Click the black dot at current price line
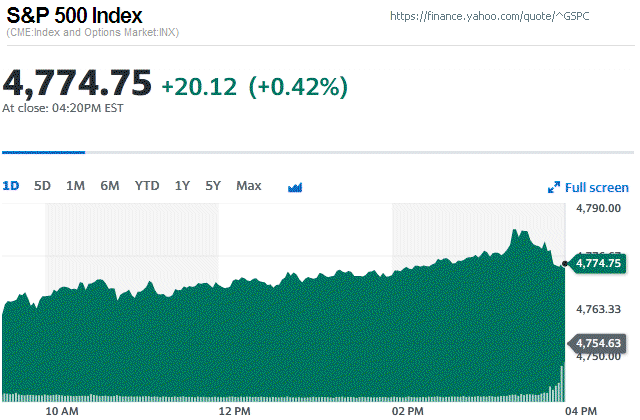The width and height of the screenshot is (640, 420). [566, 262]
